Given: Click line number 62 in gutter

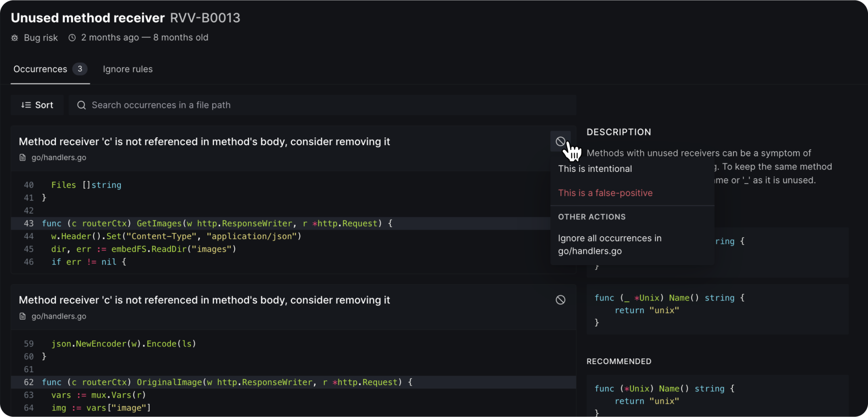Looking at the screenshot, I should pos(29,382).
